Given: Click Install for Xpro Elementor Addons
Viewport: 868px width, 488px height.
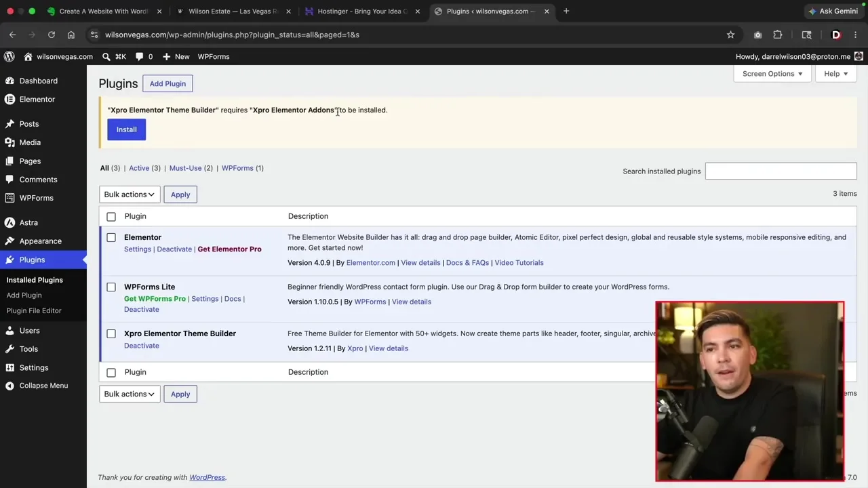Looking at the screenshot, I should point(126,129).
